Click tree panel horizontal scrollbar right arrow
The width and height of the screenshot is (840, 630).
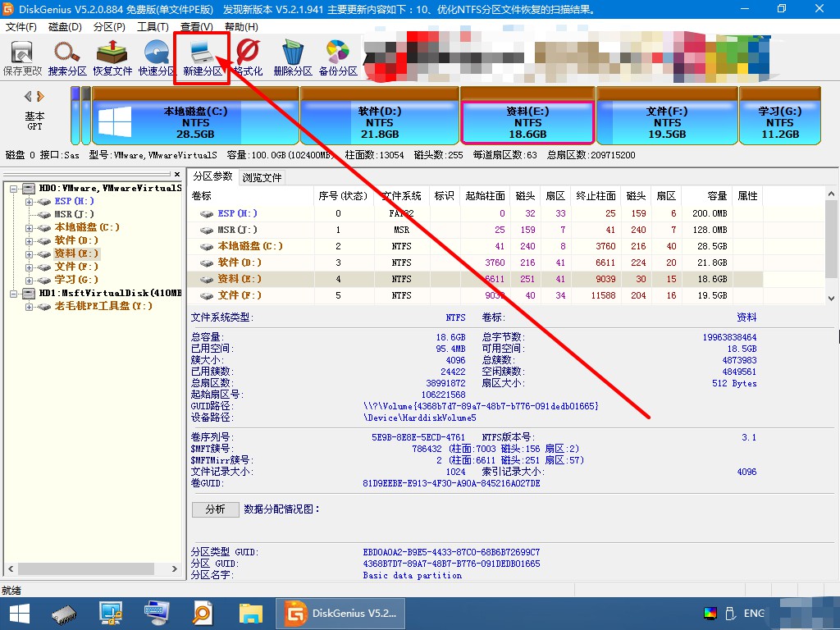point(175,569)
